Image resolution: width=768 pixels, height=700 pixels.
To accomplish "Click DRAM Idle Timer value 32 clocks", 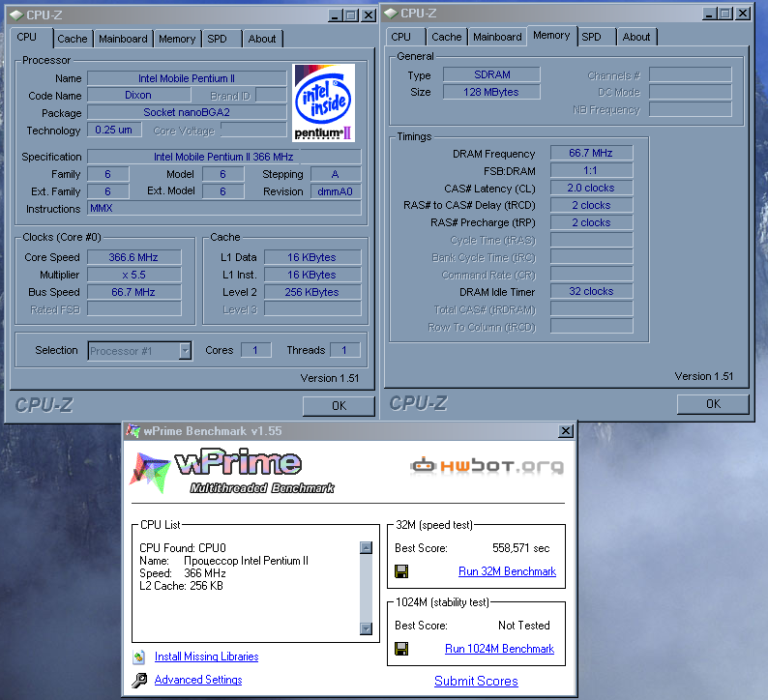I will (x=591, y=291).
